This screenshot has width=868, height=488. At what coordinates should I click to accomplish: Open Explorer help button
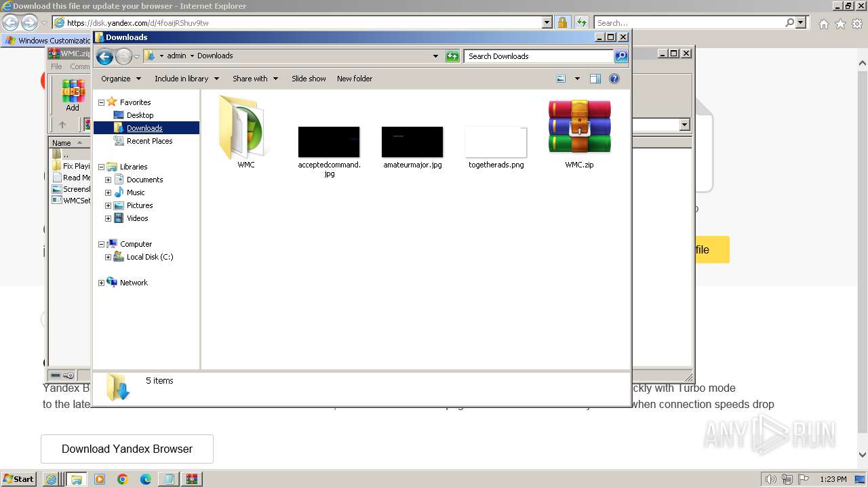[x=614, y=79]
